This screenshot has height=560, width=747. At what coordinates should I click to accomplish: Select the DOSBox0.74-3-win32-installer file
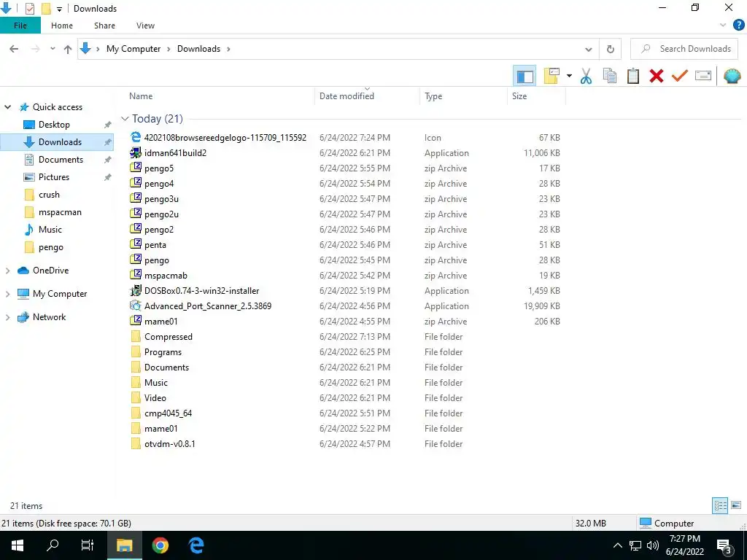point(201,290)
